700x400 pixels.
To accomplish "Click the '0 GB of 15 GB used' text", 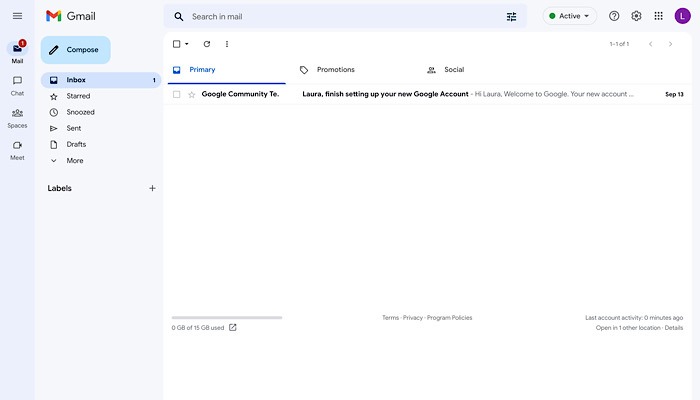I will [198, 328].
